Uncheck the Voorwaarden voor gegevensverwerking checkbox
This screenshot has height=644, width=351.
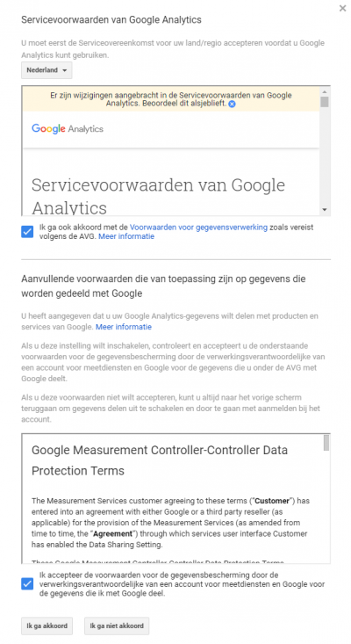click(x=27, y=232)
